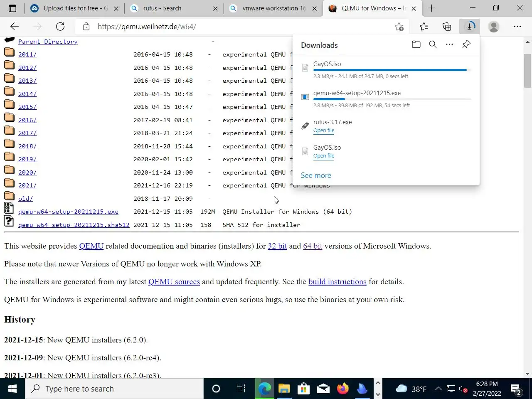Image resolution: width=532 pixels, height=399 pixels.
Task: Click the unknown file icon for sha512
Action: pos(9,221)
